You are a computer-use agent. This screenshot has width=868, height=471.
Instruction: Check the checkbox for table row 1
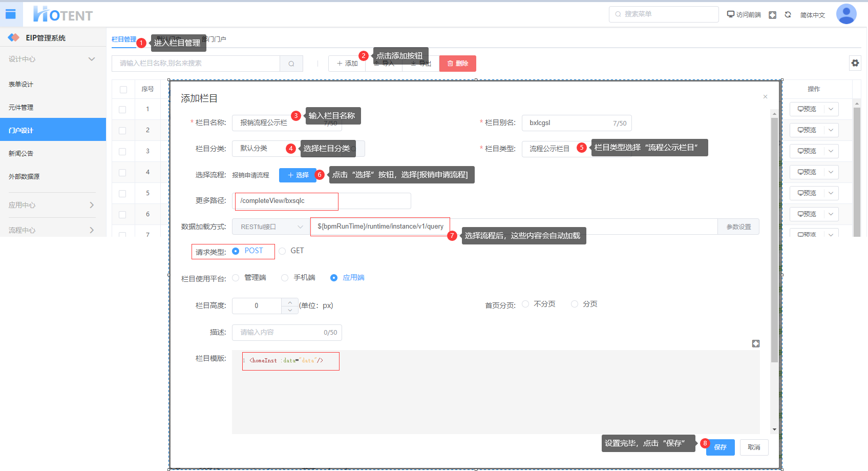[x=122, y=109]
